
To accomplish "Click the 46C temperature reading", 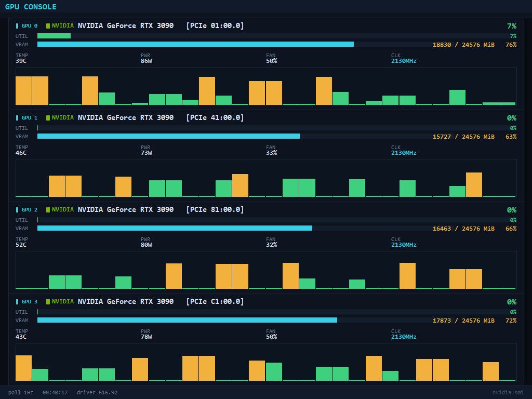I will 21,153.
